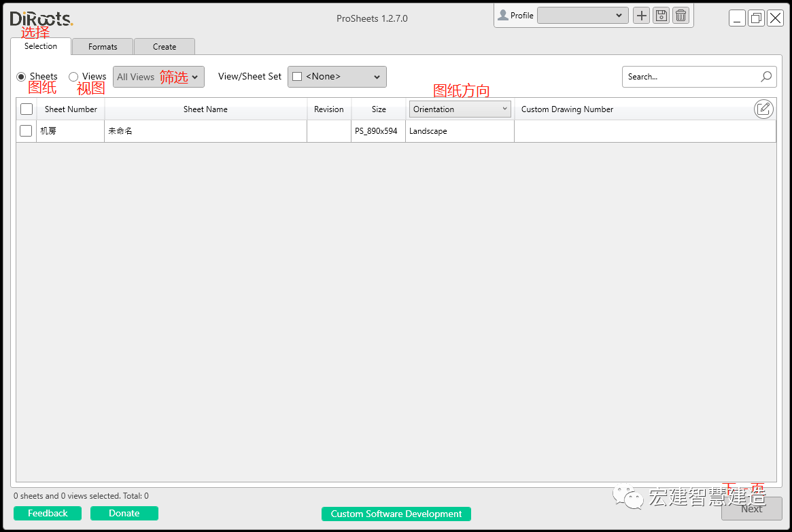Screen dimensions: 792x532
Task: Open Custom Software Development link button
Action: [396, 514]
